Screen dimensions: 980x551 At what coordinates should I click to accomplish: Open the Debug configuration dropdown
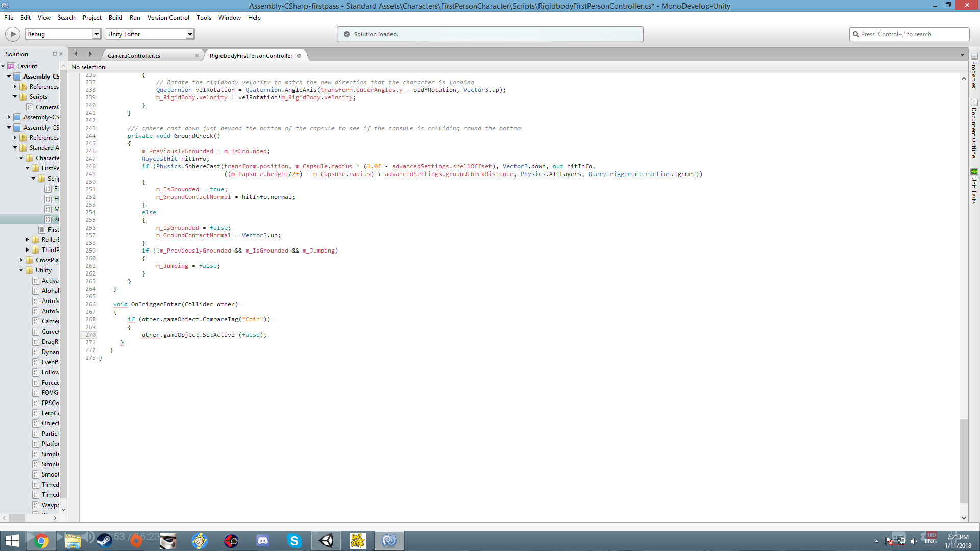96,34
